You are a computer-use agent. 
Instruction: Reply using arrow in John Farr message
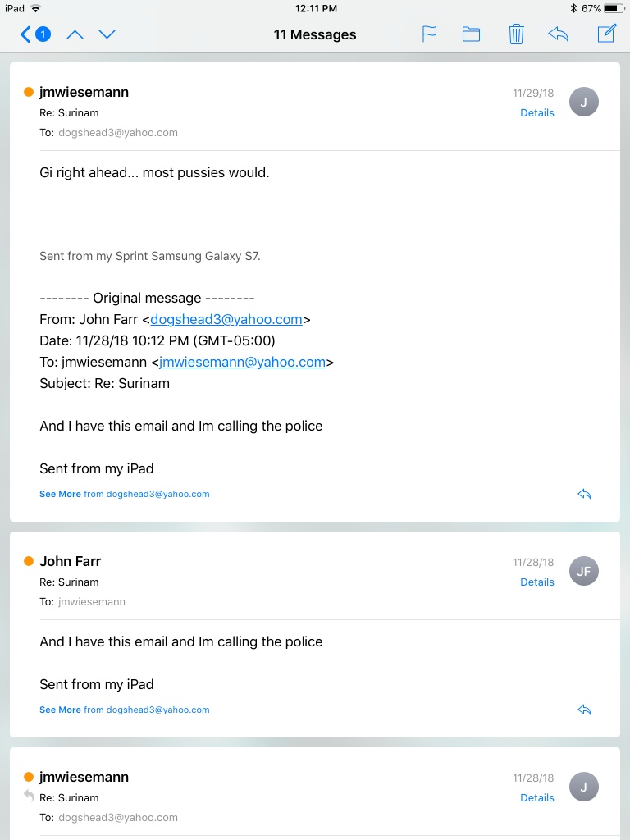[584, 710]
